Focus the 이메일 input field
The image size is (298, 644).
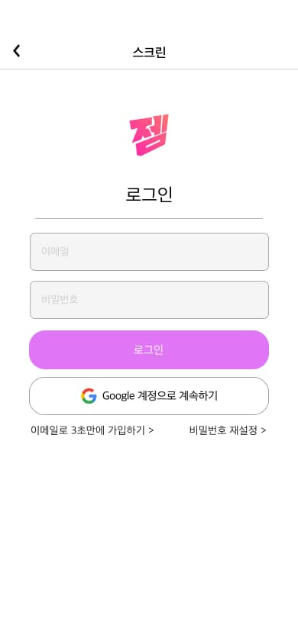tap(149, 252)
